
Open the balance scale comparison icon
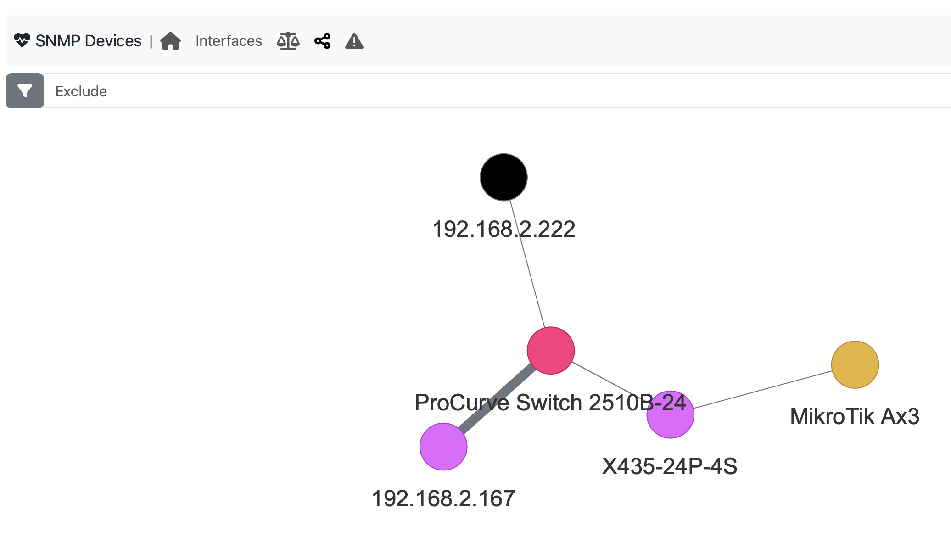click(x=288, y=41)
